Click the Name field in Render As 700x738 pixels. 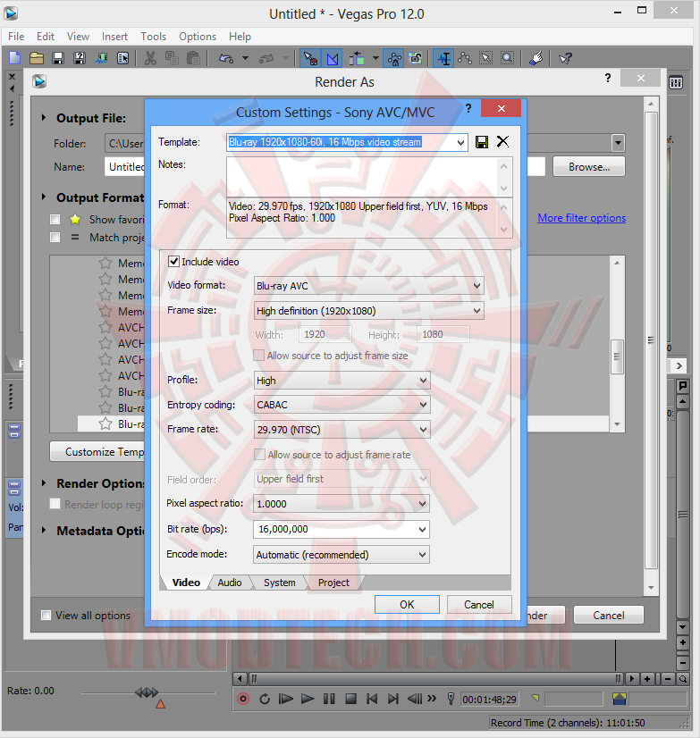click(x=124, y=166)
